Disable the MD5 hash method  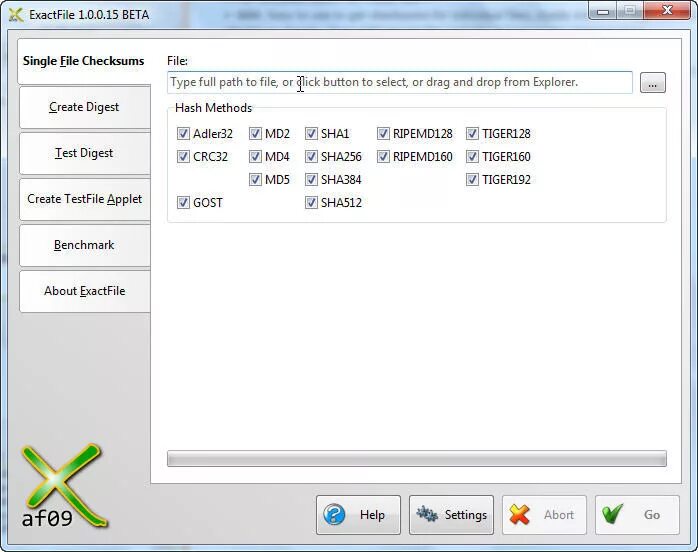point(255,180)
